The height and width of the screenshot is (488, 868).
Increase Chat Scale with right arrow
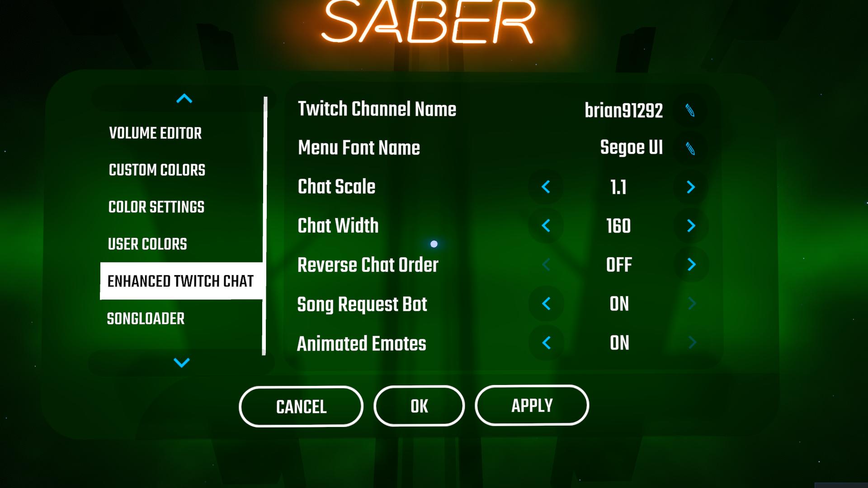690,187
